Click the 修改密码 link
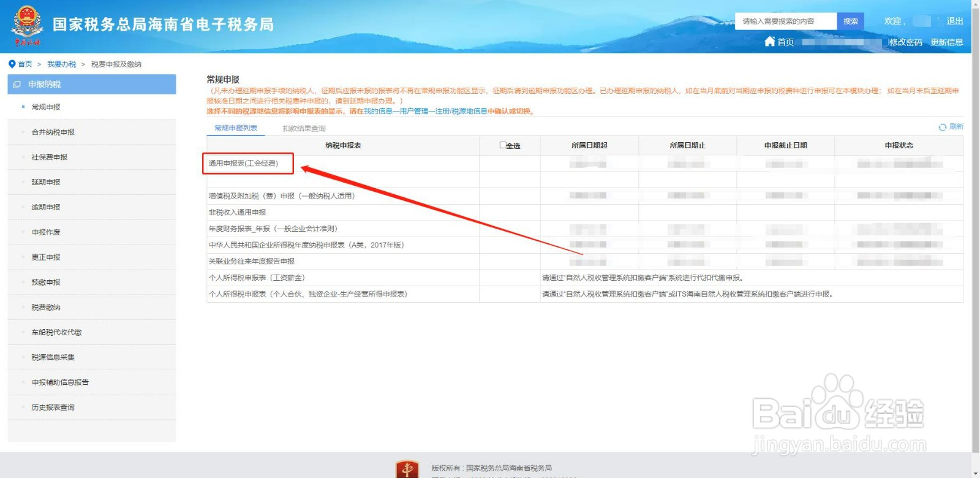This screenshot has width=980, height=478. [x=906, y=42]
